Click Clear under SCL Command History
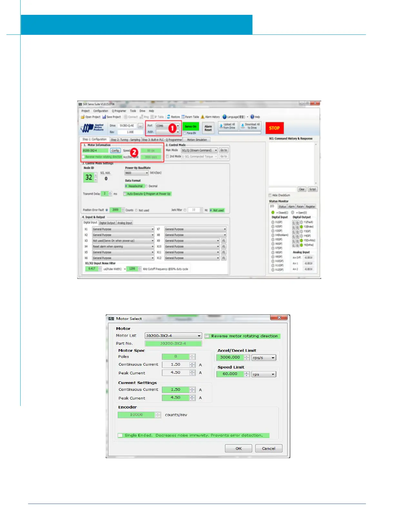393x532 pixels. [x=301, y=189]
